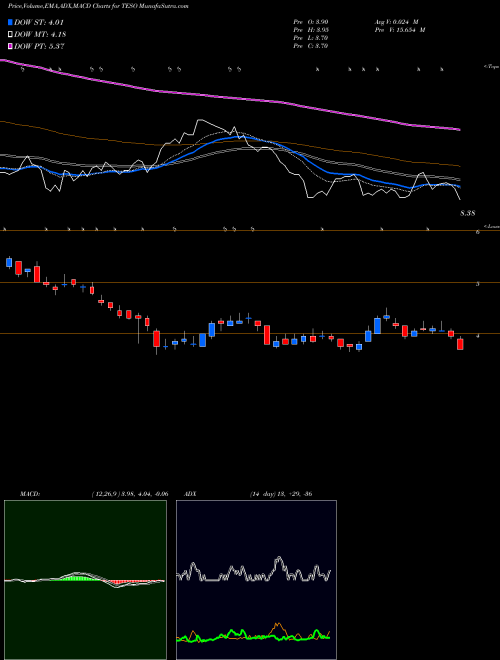The height and width of the screenshot is (660, 500).
Task: Click the tall blue candlestick near the right peak
Action: tap(378, 326)
